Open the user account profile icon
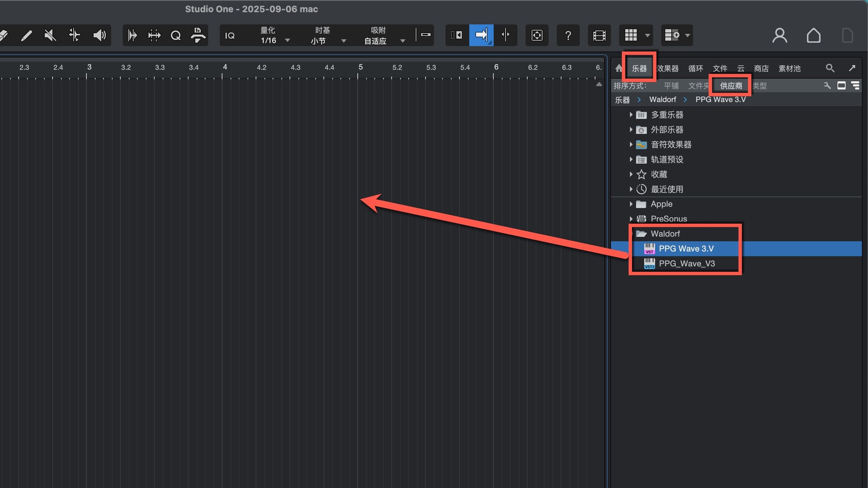 click(780, 35)
